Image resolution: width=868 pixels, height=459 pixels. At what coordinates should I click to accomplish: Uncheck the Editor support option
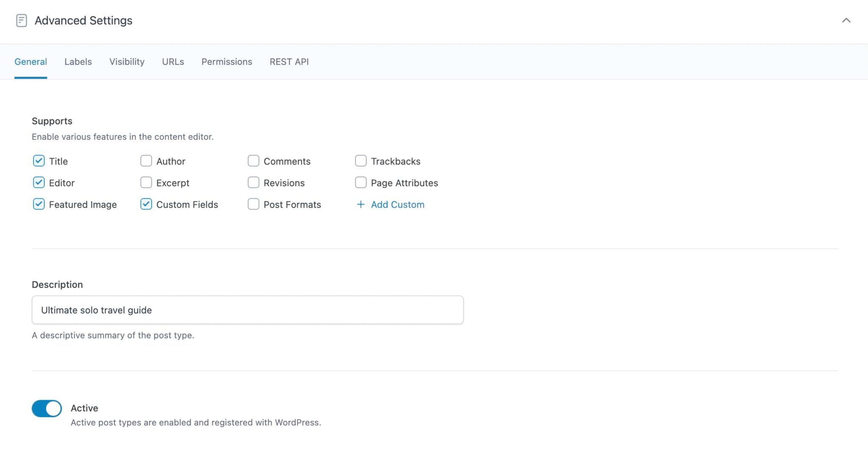39,183
